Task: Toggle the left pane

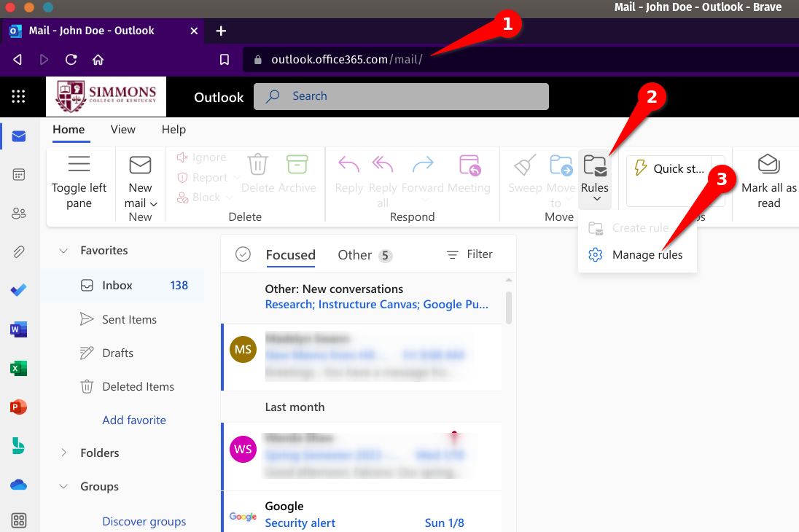Action: 79,181
